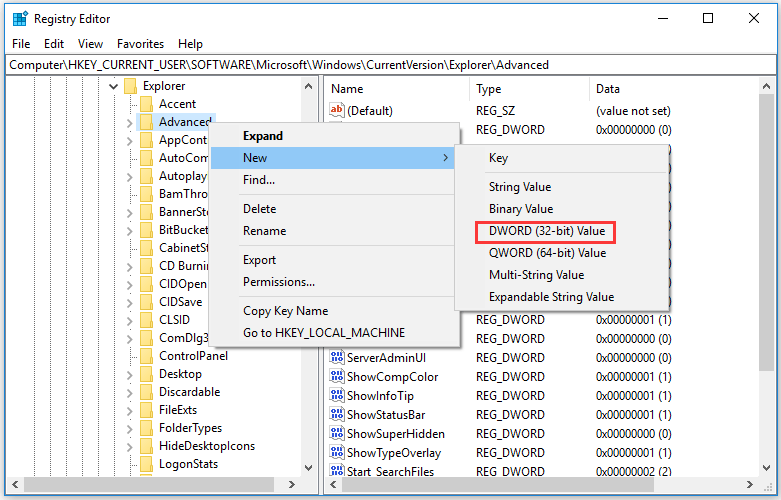Create a new Binary Value
The width and height of the screenshot is (781, 500).
click(x=562, y=209)
